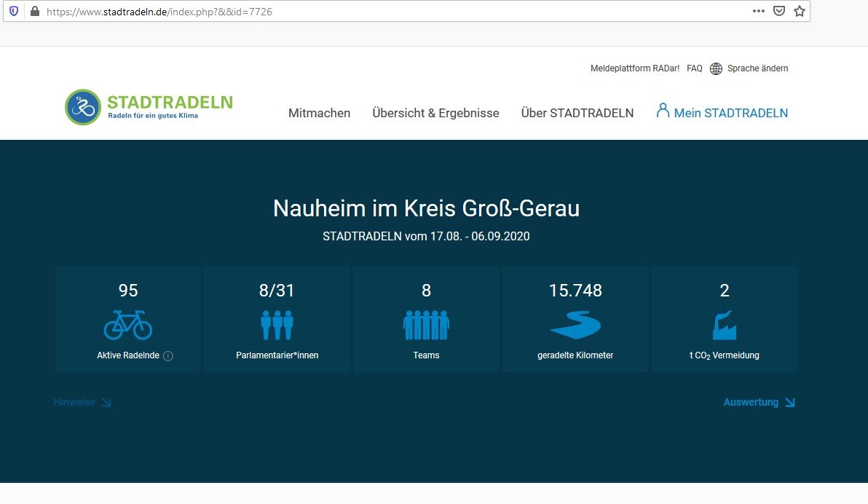The image size is (868, 504).
Task: Open the Über STADTRADELN menu
Action: pyautogui.click(x=577, y=113)
